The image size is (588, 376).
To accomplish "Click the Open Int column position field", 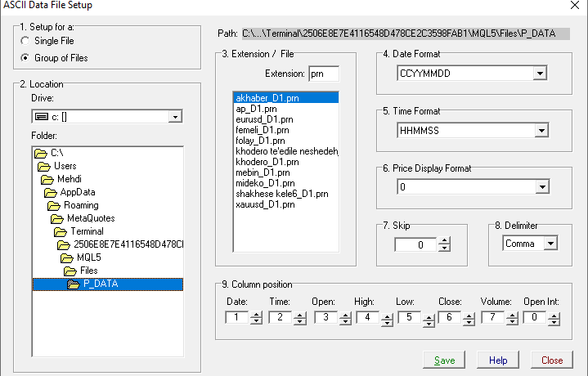I will (x=535, y=317).
